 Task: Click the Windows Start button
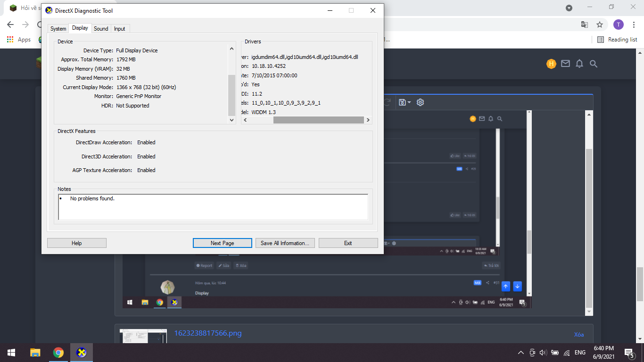point(11,353)
